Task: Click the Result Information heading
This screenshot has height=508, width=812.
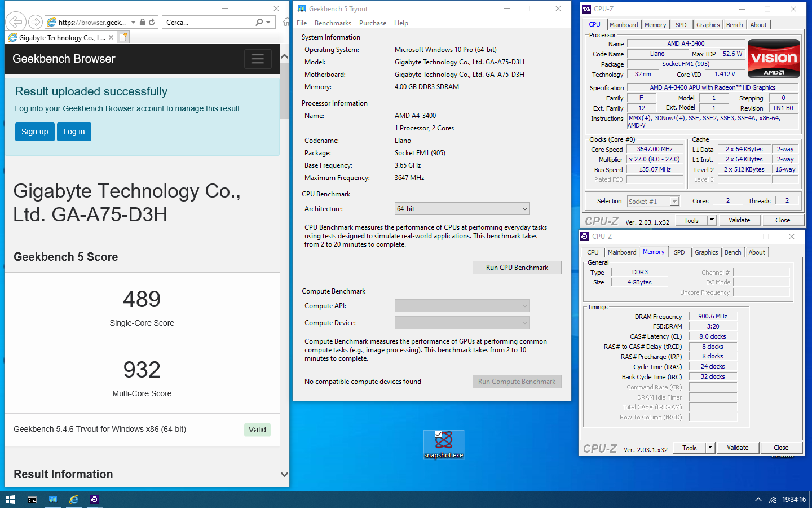Action: pos(63,474)
